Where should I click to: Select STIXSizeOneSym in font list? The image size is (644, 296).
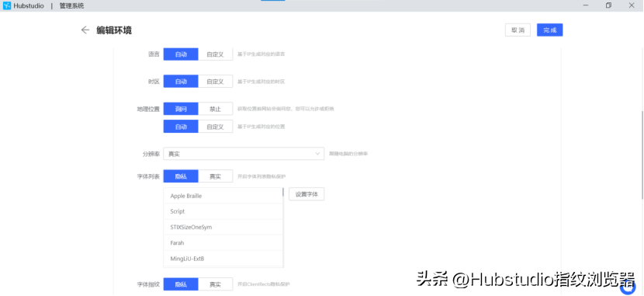pos(223,227)
